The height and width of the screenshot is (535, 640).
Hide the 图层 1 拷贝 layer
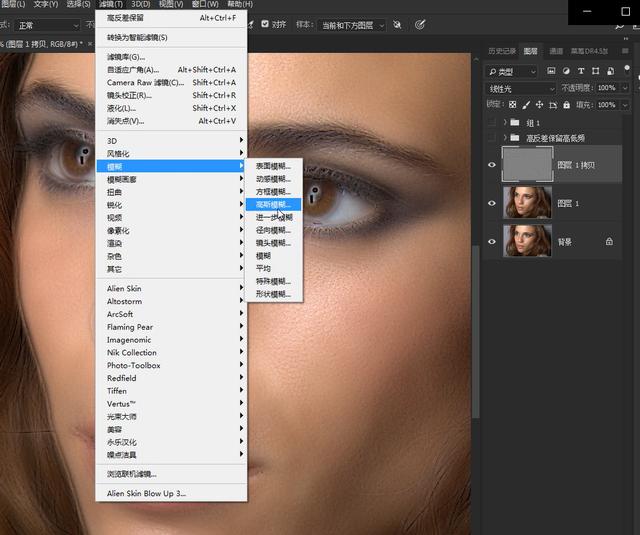[x=492, y=165]
